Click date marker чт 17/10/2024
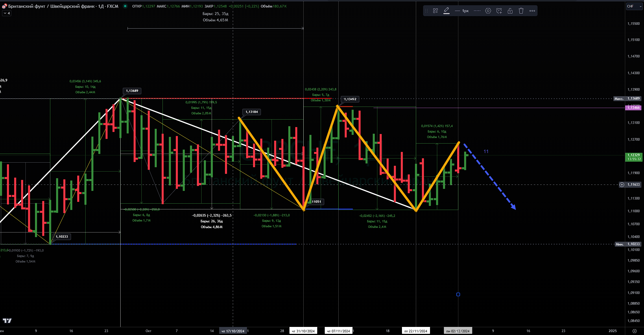 (x=233, y=331)
